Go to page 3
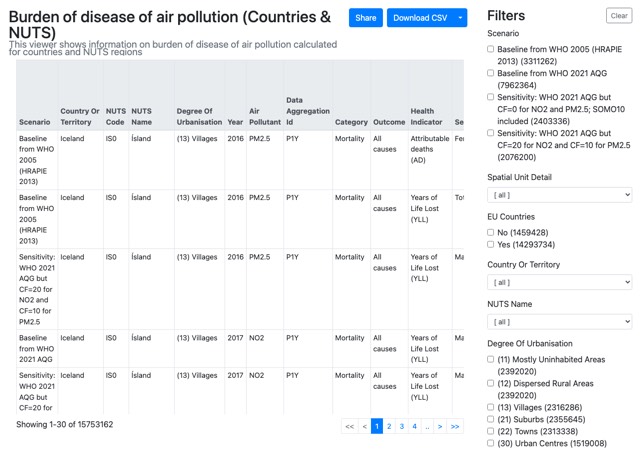Image resolution: width=640 pixels, height=450 pixels. click(x=402, y=426)
